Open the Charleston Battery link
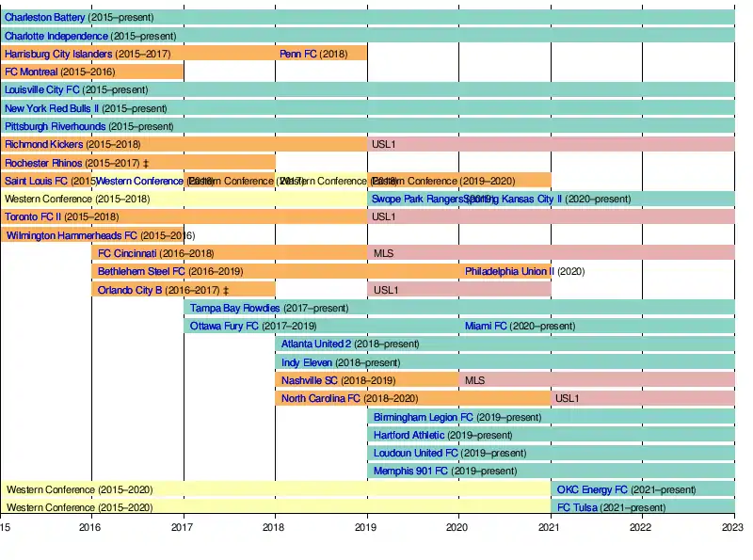The width and height of the screenshot is (753, 560). pos(44,17)
